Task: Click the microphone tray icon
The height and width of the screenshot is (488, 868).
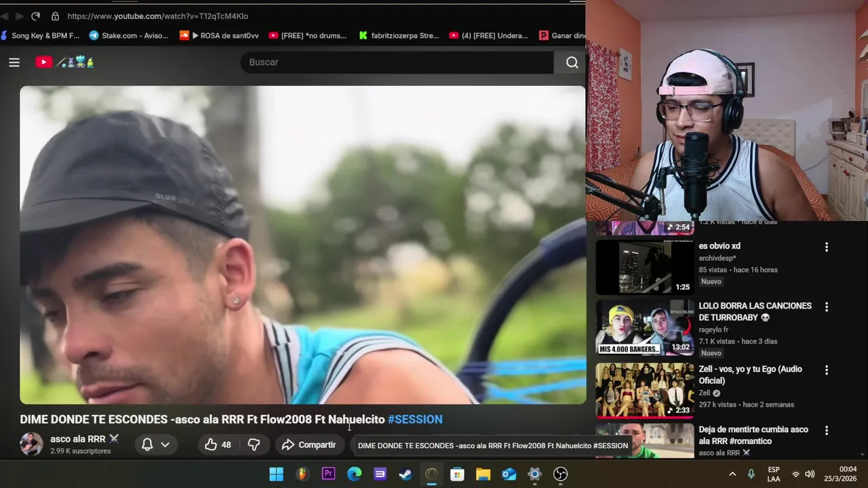Action: tap(751, 474)
